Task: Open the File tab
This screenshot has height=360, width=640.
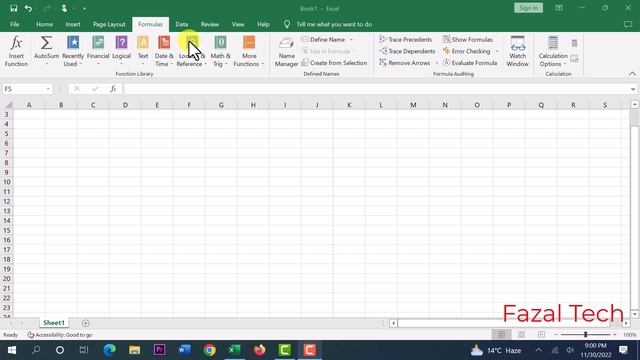Action: pos(15,24)
